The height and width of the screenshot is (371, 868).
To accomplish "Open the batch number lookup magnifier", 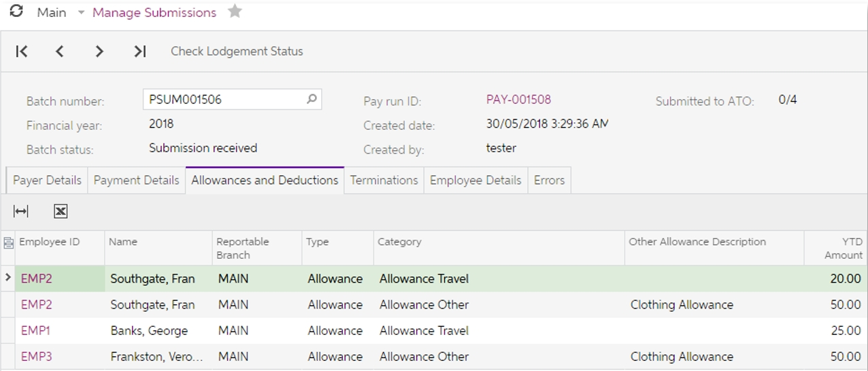I will point(312,99).
